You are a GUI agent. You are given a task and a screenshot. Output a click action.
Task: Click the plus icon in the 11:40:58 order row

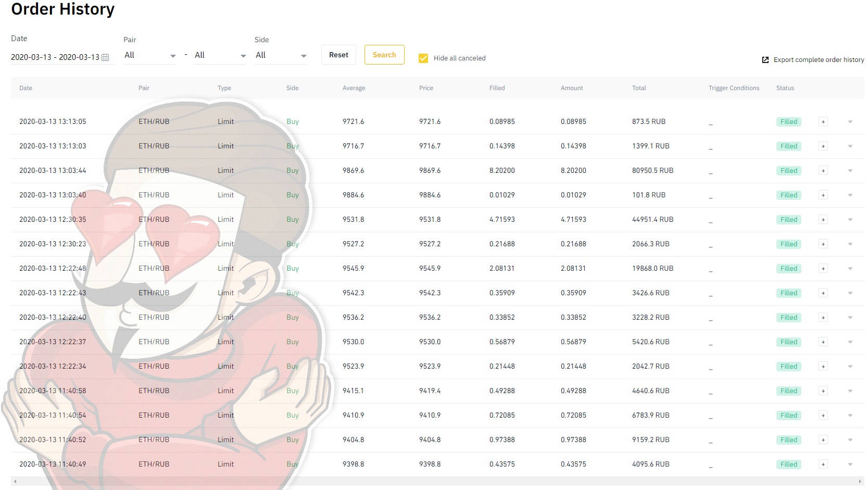tap(823, 391)
